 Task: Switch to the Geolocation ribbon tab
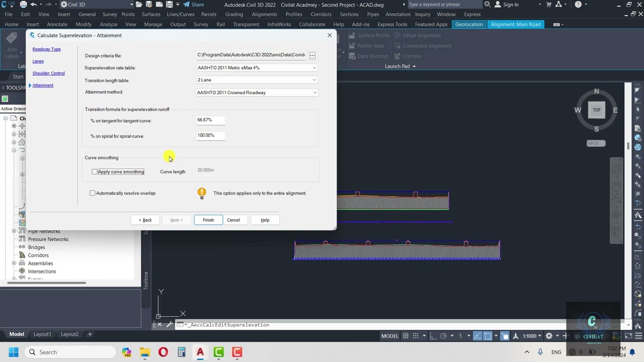click(x=469, y=24)
